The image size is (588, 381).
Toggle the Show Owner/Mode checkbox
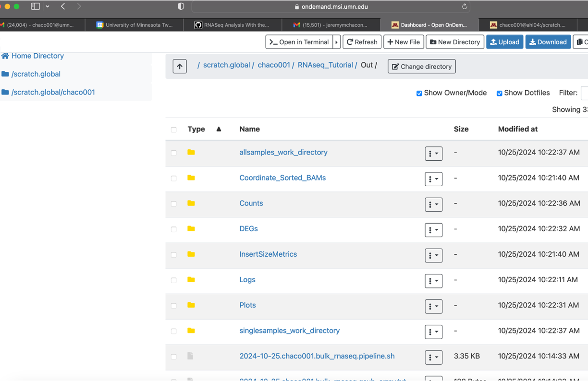(x=419, y=93)
